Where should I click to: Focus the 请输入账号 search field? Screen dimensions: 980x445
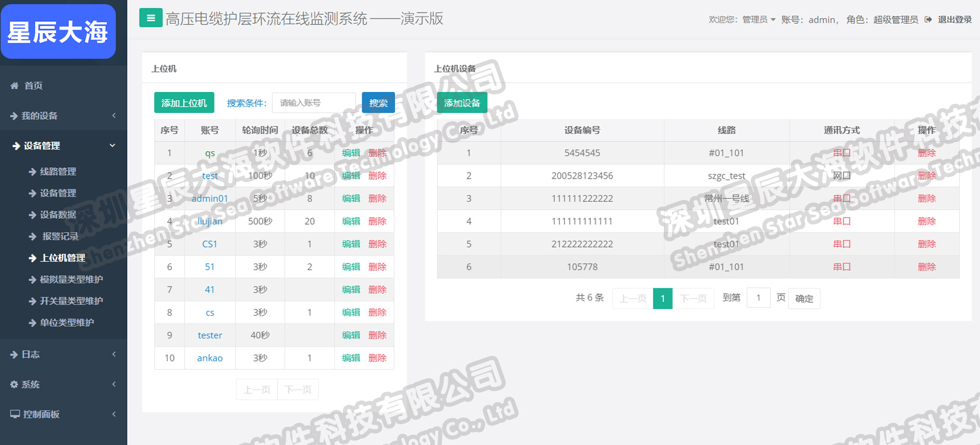314,103
